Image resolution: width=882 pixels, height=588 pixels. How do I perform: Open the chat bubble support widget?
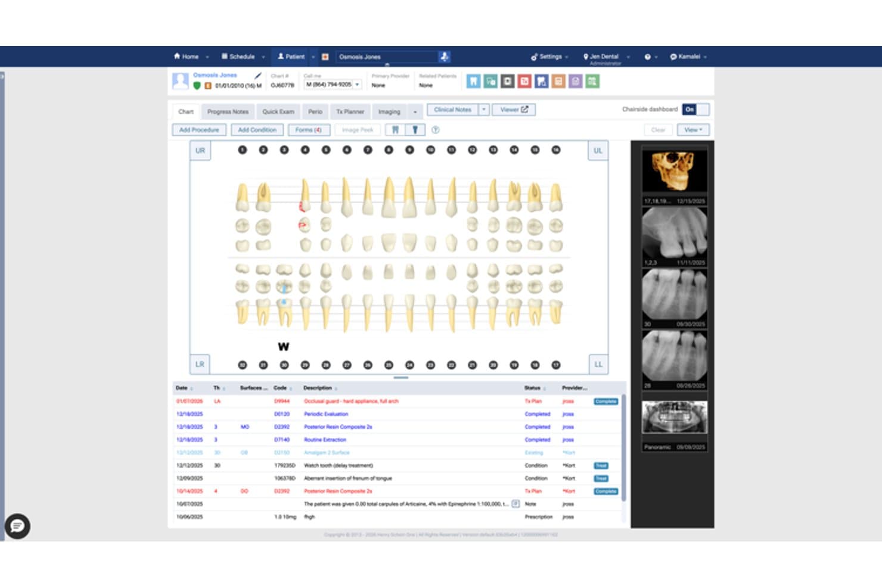(x=17, y=526)
